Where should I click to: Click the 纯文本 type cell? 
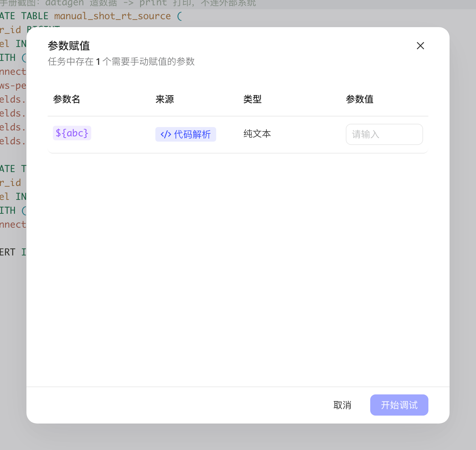pos(257,134)
